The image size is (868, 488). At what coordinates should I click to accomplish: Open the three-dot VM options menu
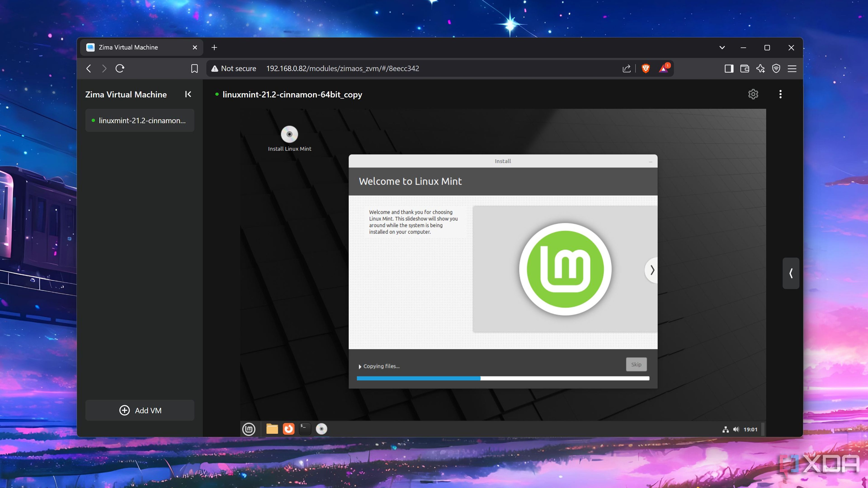(x=780, y=94)
